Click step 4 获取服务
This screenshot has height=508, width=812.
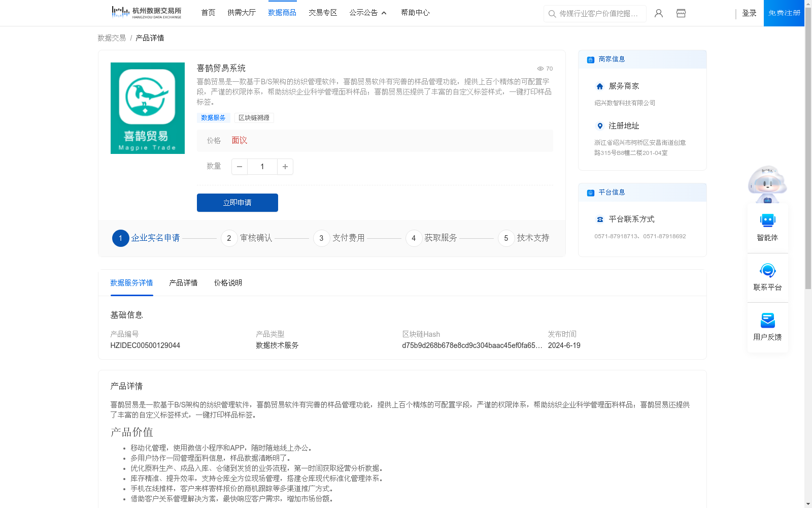tap(431, 238)
